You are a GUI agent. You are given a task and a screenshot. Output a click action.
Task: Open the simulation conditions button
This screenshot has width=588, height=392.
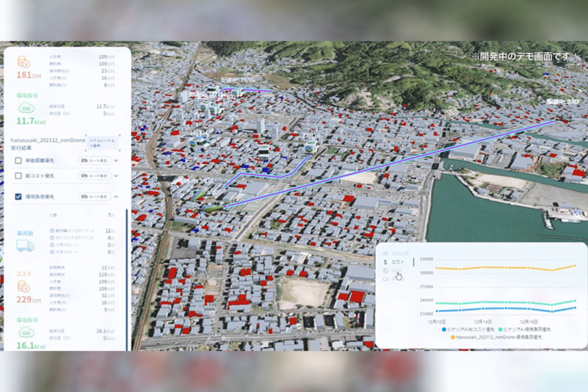click(x=102, y=142)
